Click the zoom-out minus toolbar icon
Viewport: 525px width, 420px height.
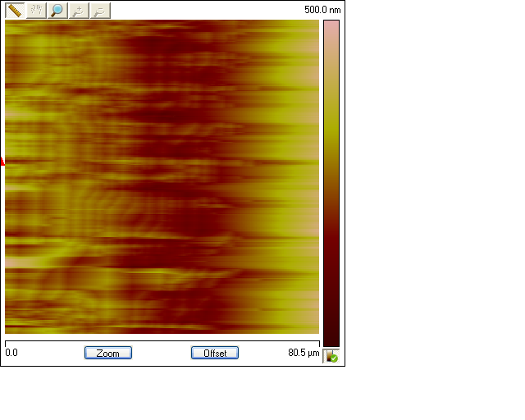[100, 11]
